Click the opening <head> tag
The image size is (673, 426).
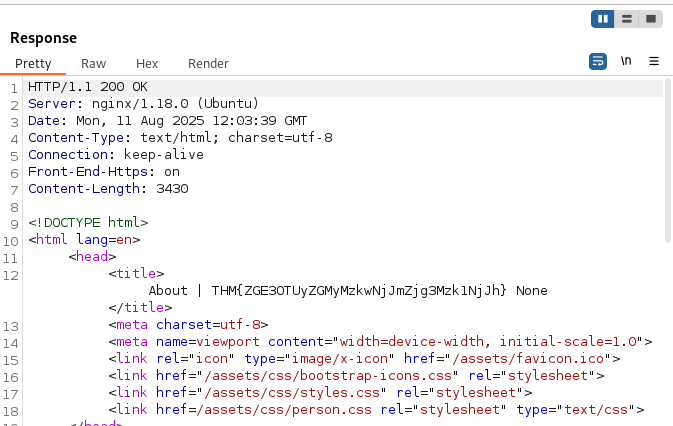click(92, 257)
